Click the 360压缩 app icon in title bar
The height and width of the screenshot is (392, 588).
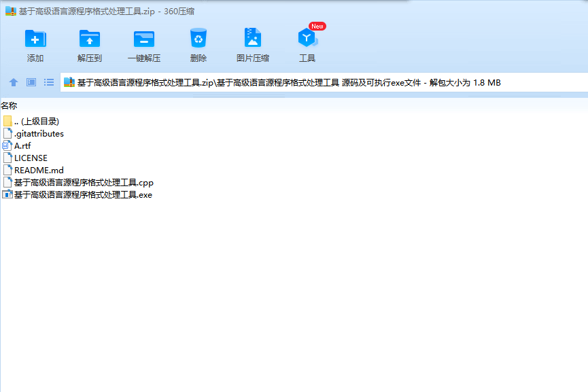point(11,12)
